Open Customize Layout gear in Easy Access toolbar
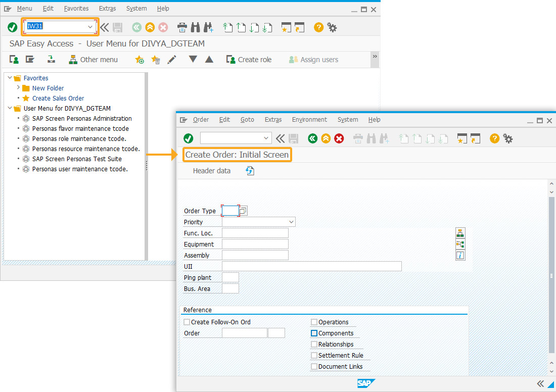This screenshot has width=556, height=392. (x=332, y=27)
